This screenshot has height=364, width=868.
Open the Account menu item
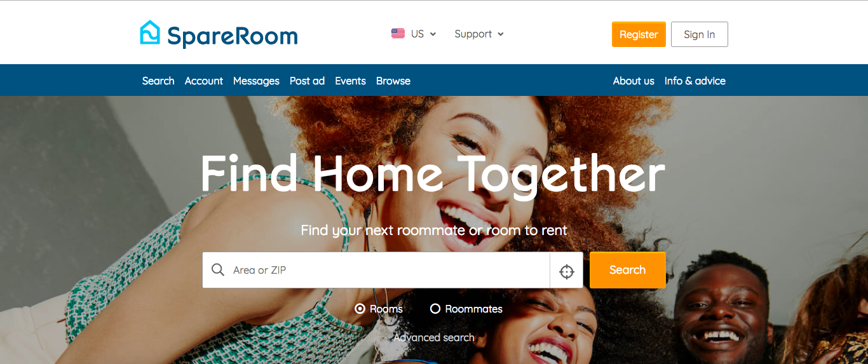pos(204,81)
